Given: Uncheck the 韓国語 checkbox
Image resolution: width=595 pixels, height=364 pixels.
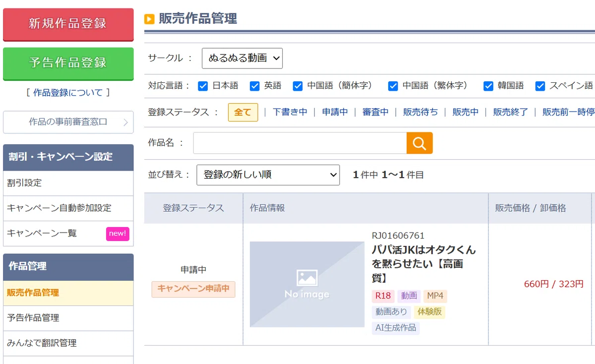Looking at the screenshot, I should click(x=488, y=86).
